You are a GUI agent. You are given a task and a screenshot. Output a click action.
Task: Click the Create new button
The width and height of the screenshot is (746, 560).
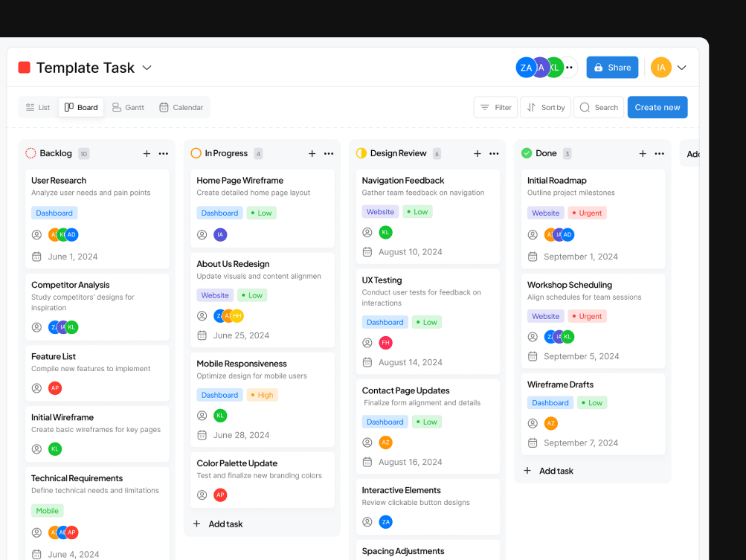(x=657, y=106)
